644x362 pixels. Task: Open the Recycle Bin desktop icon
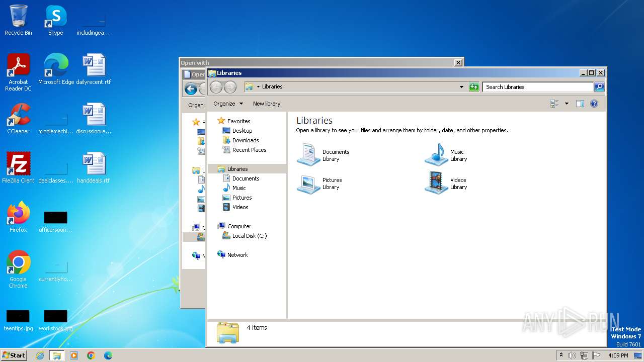coord(18,20)
